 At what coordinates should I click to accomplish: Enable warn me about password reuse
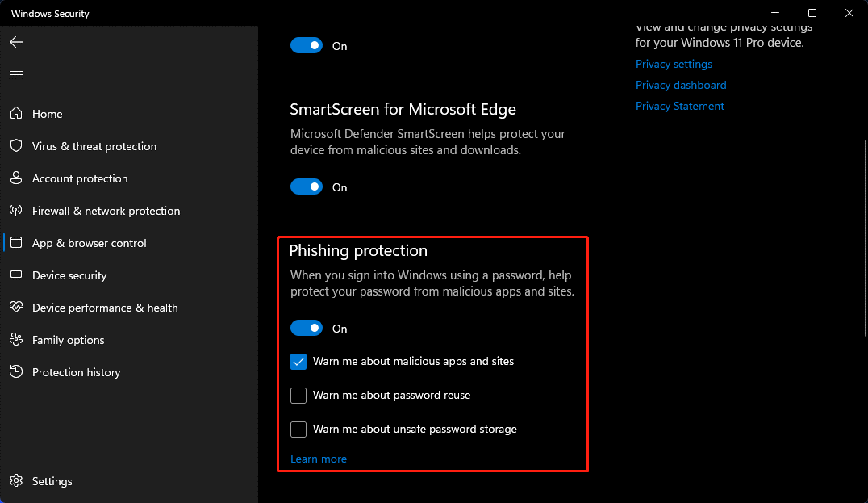click(x=298, y=395)
